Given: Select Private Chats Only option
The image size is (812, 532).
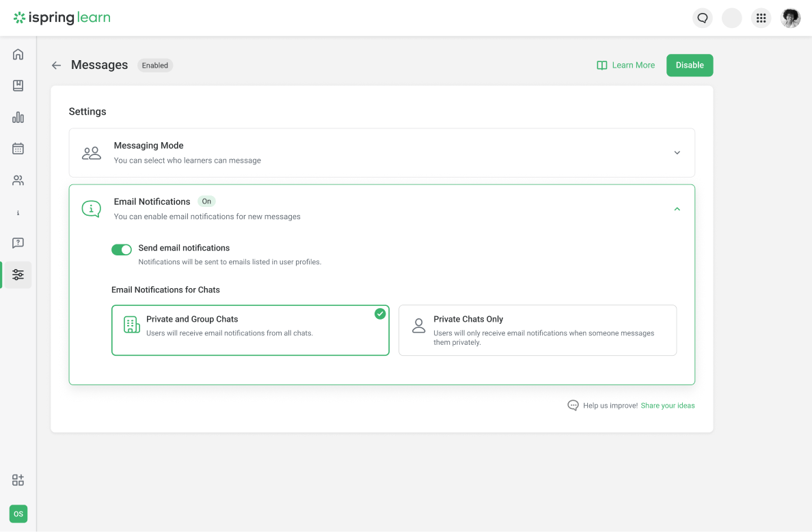Looking at the screenshot, I should [x=537, y=330].
